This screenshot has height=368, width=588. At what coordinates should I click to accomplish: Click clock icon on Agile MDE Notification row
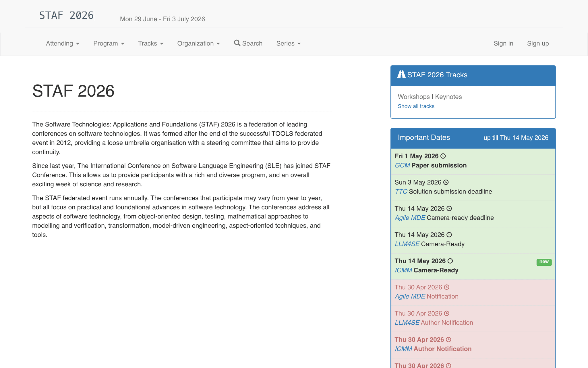point(447,287)
